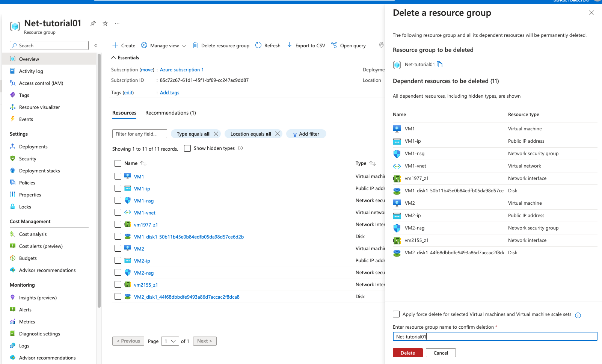This screenshot has width=602, height=364.
Task: Enable Apply force delete for Virtual machines checkbox
Action: [x=396, y=314]
